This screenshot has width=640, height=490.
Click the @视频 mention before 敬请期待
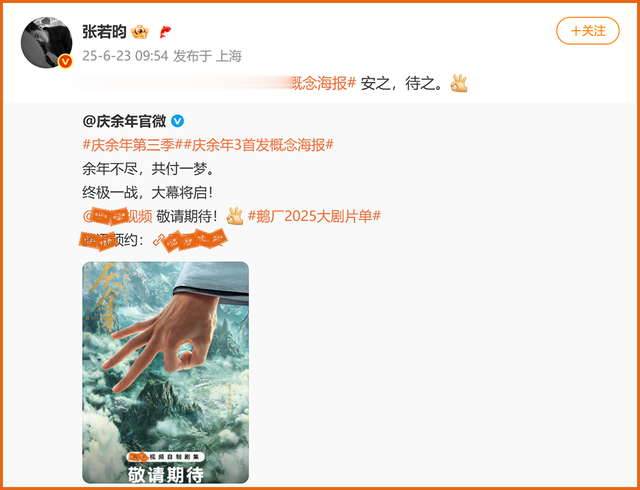pos(118,216)
